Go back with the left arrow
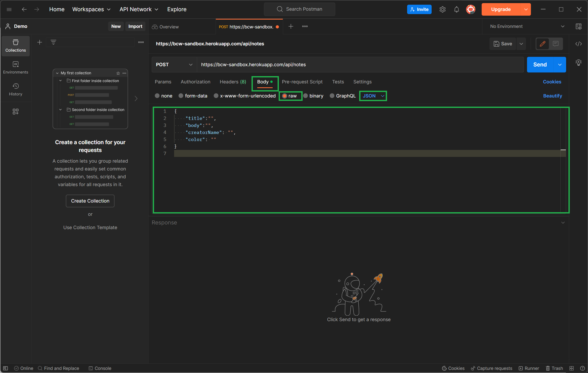The height and width of the screenshot is (373, 588). (x=24, y=9)
